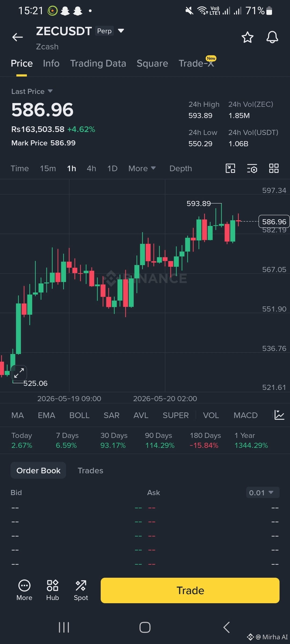Open the chart drawing tools icon

click(x=230, y=169)
